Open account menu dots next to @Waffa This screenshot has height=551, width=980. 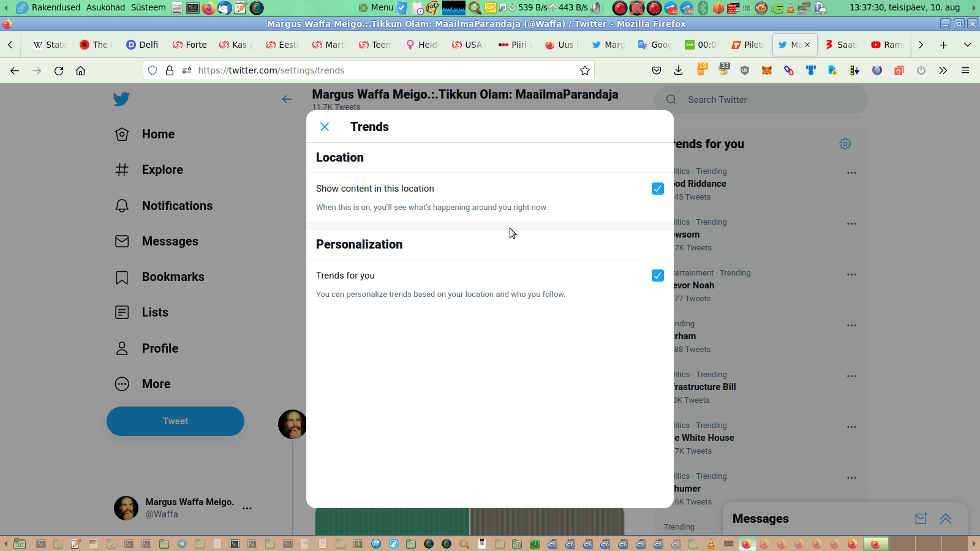pos(247,508)
